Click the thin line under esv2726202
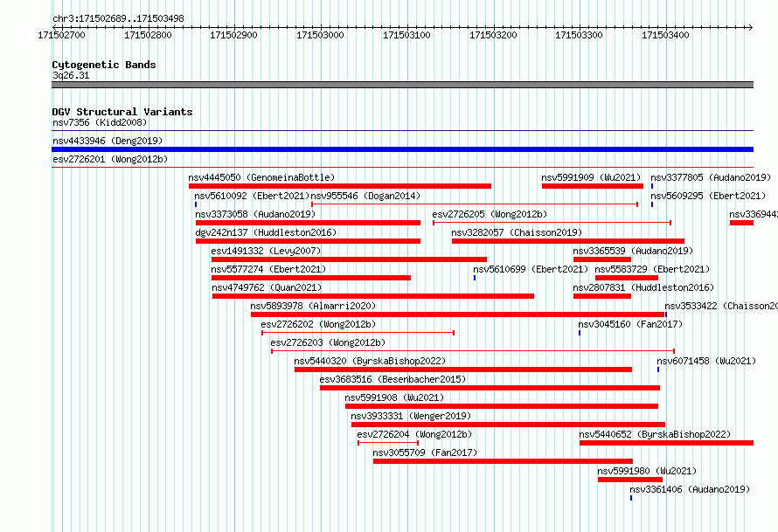 [x=358, y=333]
